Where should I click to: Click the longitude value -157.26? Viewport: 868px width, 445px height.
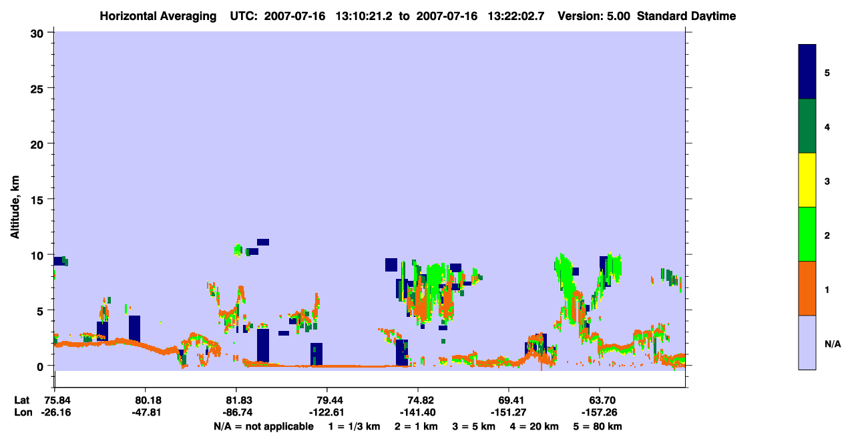[600, 412]
